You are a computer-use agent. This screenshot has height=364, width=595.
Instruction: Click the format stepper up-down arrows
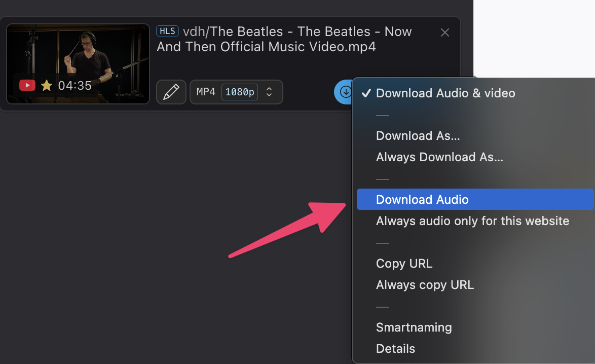269,92
